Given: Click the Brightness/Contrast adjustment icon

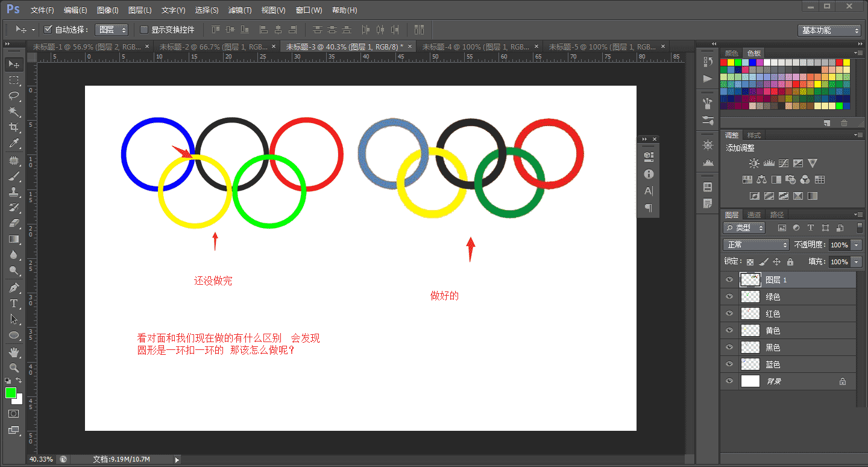Looking at the screenshot, I should point(753,163).
